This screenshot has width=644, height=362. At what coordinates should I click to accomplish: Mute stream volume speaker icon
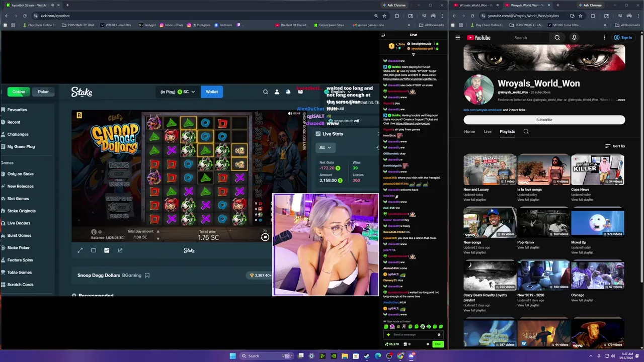click(290, 114)
